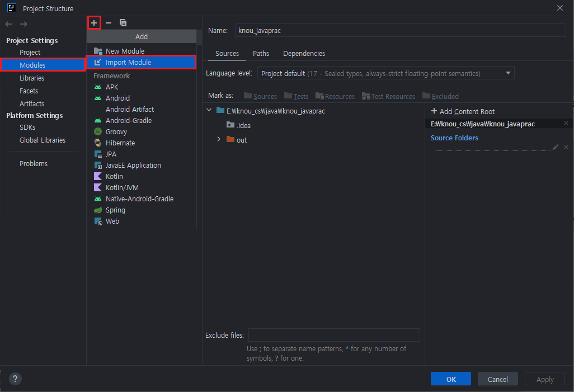574x392 pixels.
Task: Edit source folder properties pencil icon
Action: [556, 147]
